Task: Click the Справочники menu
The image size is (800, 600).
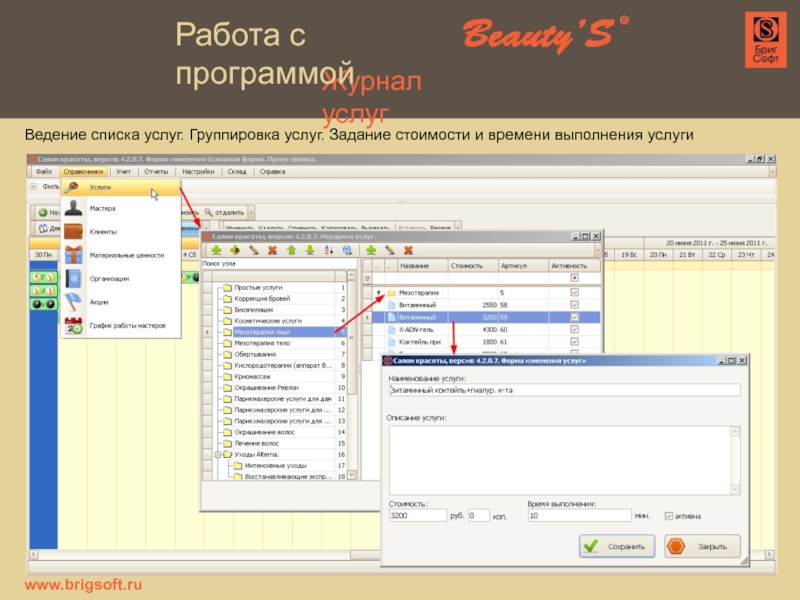Action: [x=83, y=172]
